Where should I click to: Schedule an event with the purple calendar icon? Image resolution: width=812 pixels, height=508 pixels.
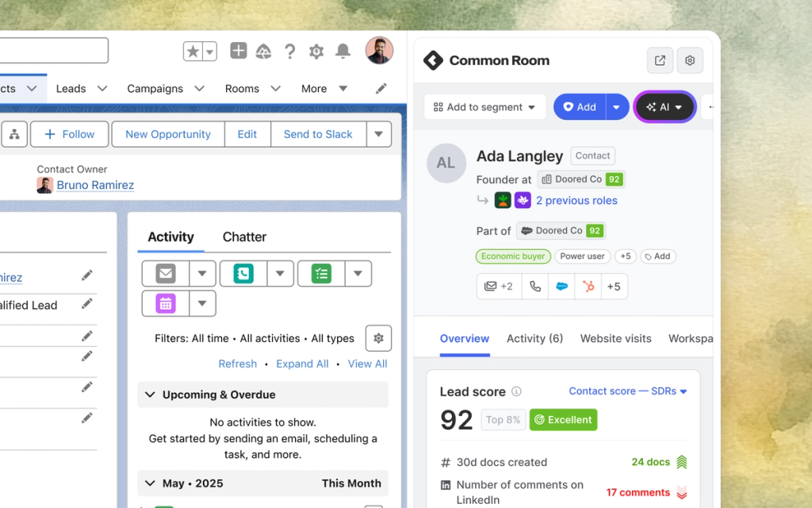[x=165, y=303]
